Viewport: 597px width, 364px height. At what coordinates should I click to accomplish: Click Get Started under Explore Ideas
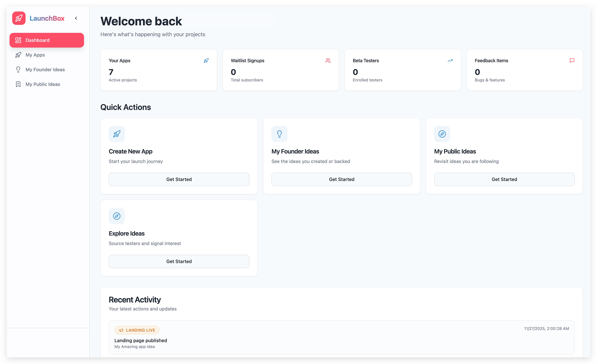tap(179, 261)
